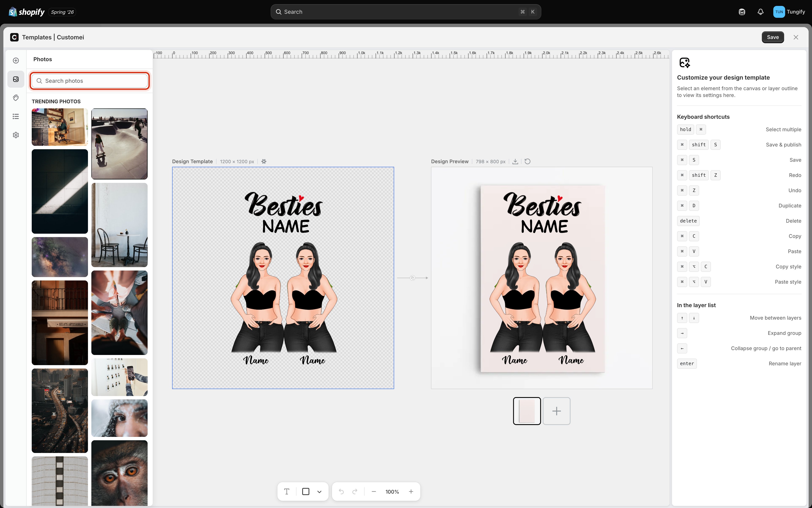Select the rectangle shape tool
Viewport: 812px width, 508px height.
(x=306, y=491)
